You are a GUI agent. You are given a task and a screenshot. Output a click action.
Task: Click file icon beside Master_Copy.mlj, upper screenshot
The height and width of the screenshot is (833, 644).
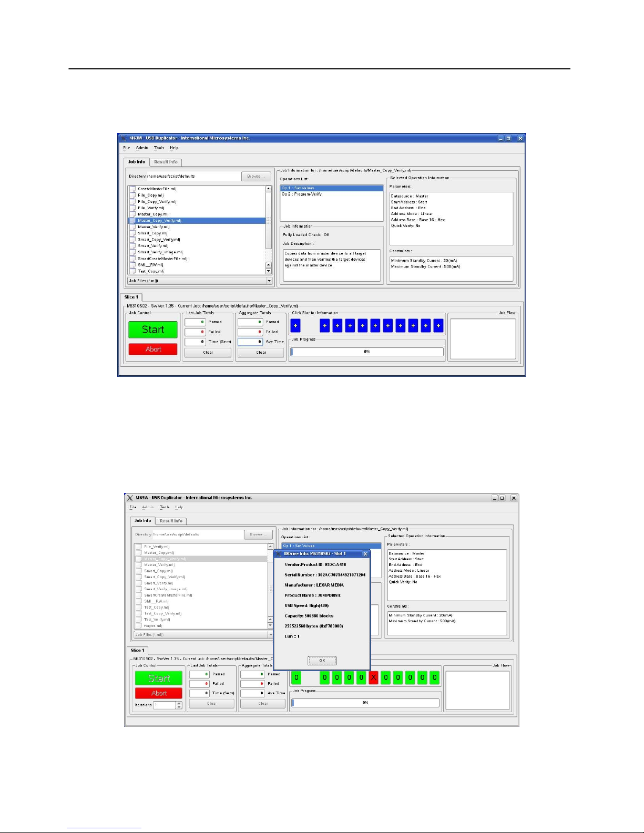pos(132,214)
